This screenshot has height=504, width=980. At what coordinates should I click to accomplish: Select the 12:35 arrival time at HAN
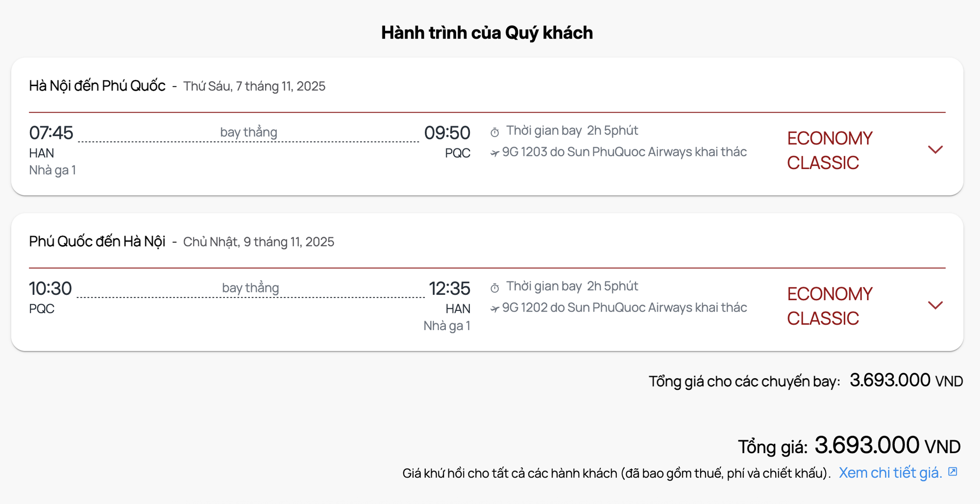449,288
